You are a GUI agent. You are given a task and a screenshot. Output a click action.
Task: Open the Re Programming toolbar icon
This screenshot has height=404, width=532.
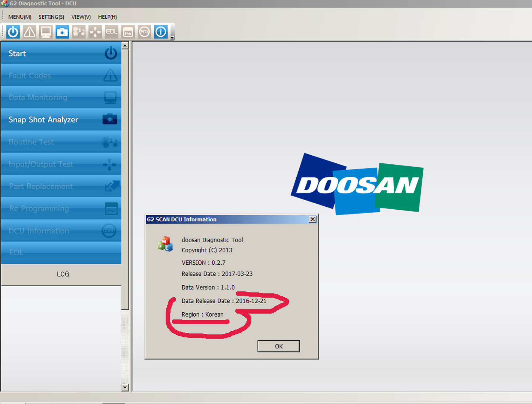[x=128, y=32]
